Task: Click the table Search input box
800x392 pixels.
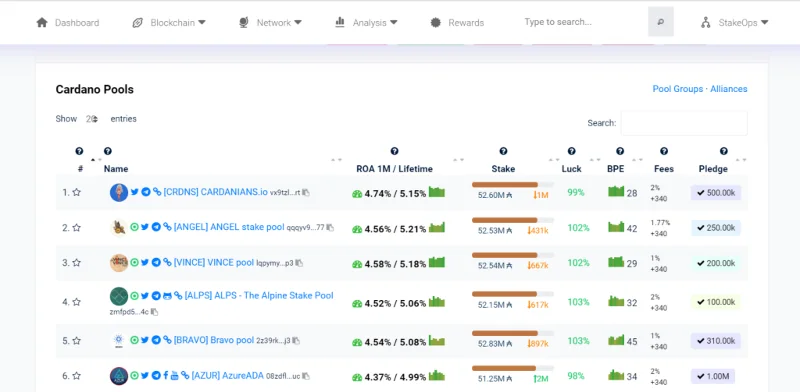Action: pyautogui.click(x=684, y=123)
